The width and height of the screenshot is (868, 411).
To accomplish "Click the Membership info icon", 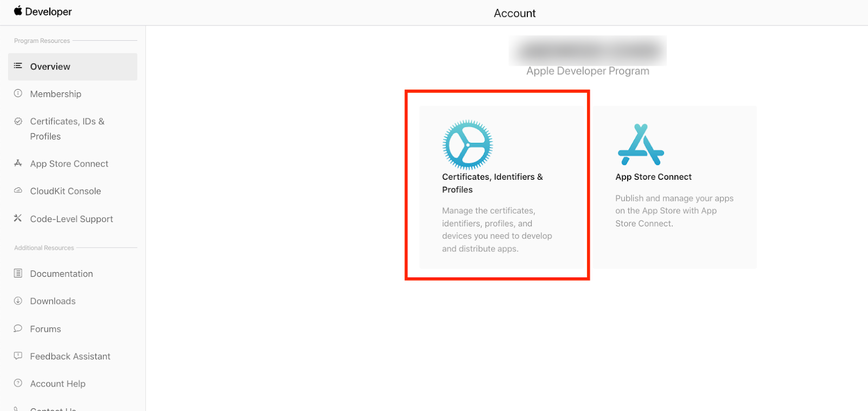I will [x=18, y=93].
